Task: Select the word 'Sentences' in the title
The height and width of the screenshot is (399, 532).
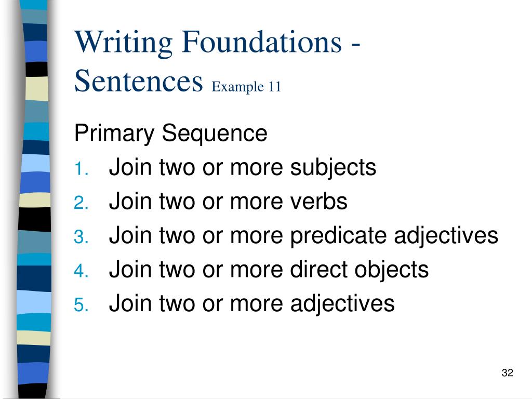Action: pos(138,81)
